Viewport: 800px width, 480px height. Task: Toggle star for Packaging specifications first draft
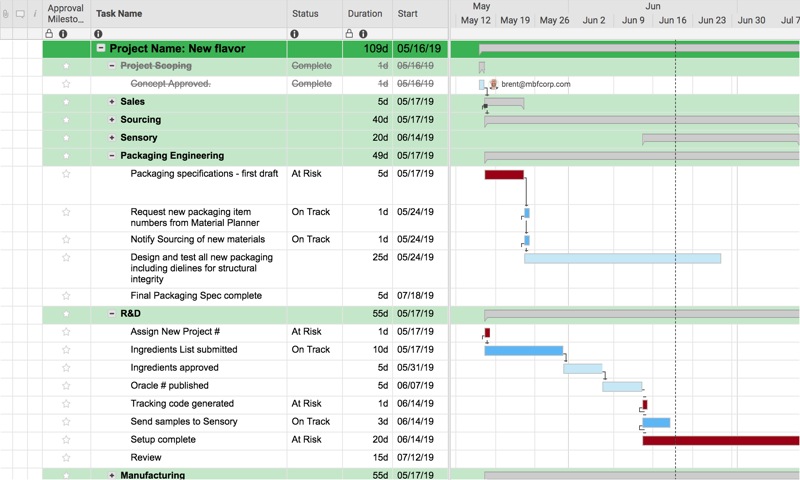point(66,174)
